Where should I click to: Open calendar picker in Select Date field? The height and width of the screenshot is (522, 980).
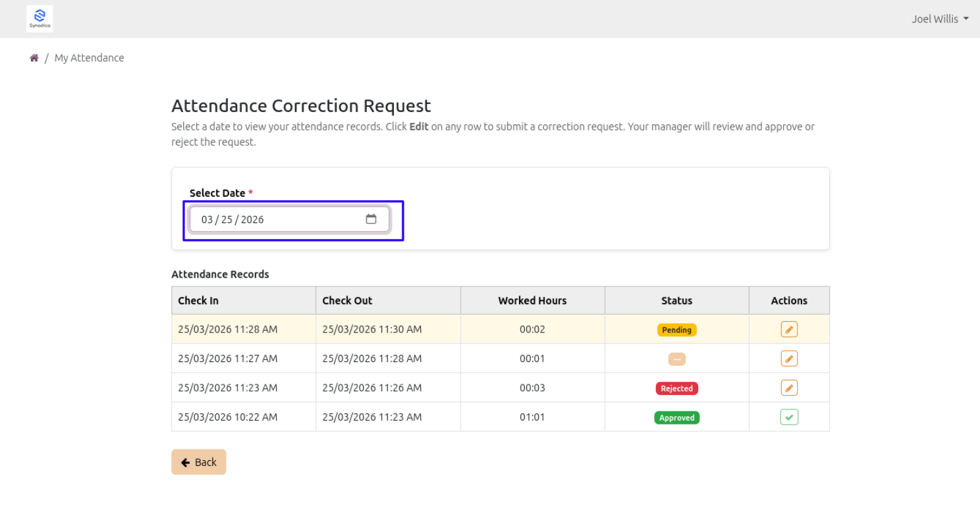(x=371, y=219)
